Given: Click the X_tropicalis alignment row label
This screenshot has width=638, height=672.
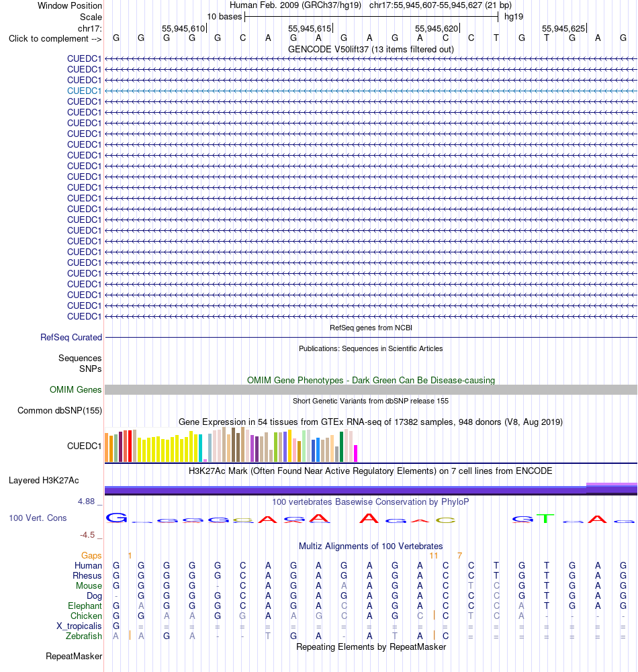Looking at the screenshot, I should [x=79, y=626].
